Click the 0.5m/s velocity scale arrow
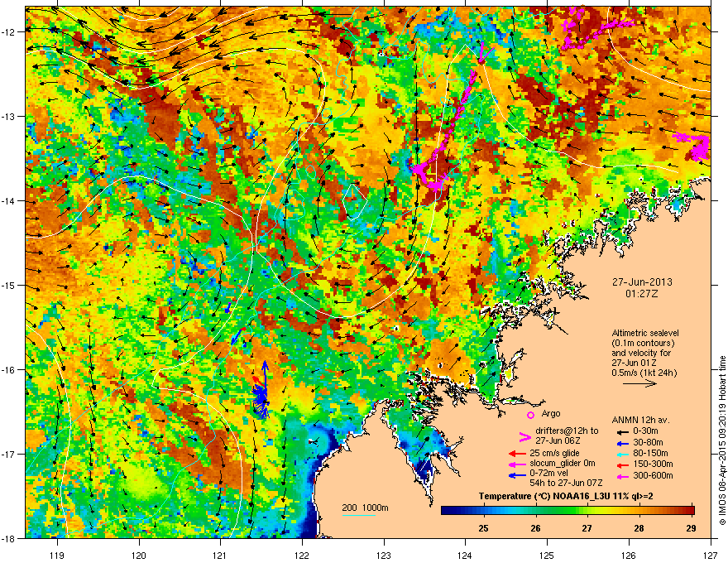 (x=639, y=383)
